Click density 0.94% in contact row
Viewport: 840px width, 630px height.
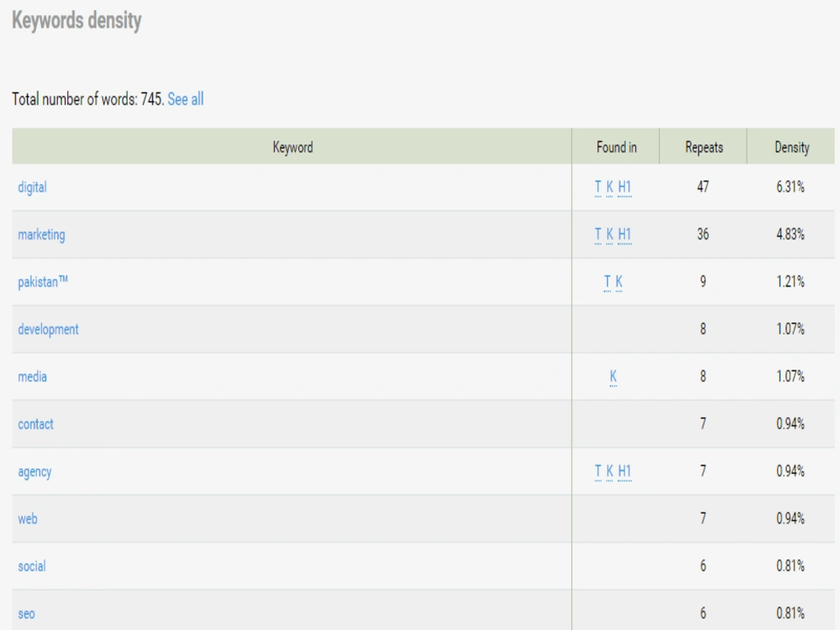coord(790,423)
